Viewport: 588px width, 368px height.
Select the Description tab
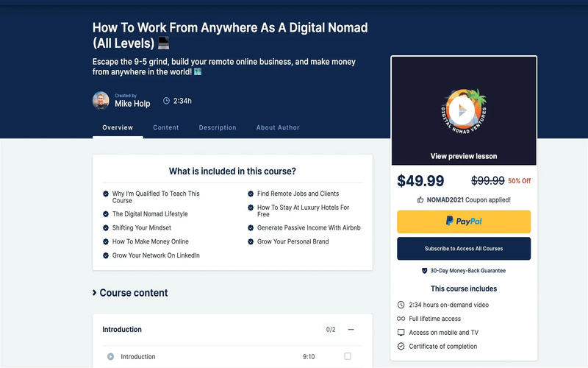[x=218, y=127]
